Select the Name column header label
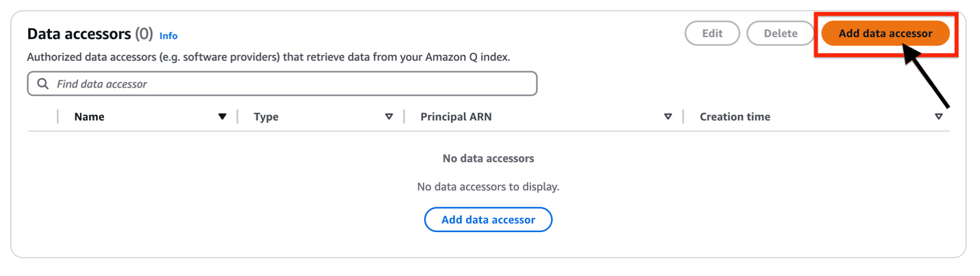This screenshot has width=980, height=276. [x=90, y=117]
